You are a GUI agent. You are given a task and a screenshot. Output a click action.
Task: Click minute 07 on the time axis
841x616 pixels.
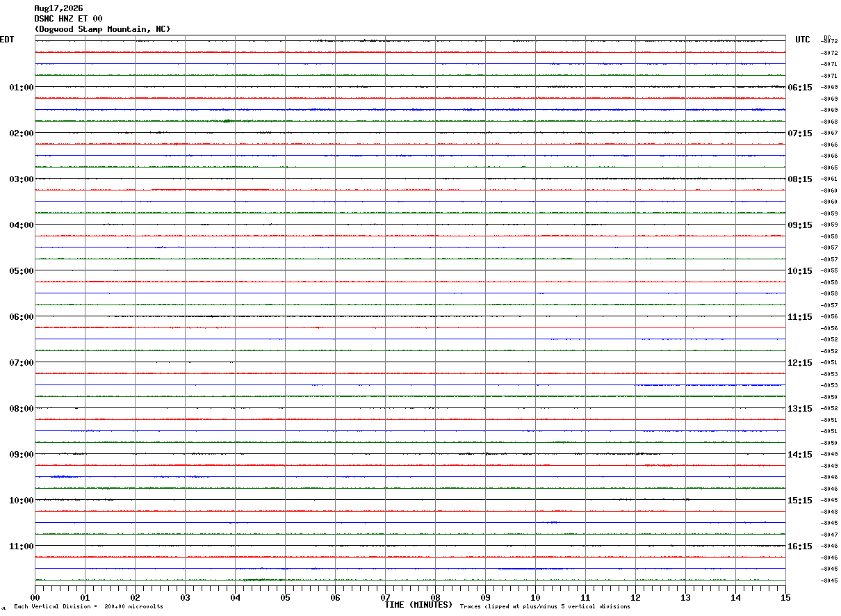pos(385,598)
